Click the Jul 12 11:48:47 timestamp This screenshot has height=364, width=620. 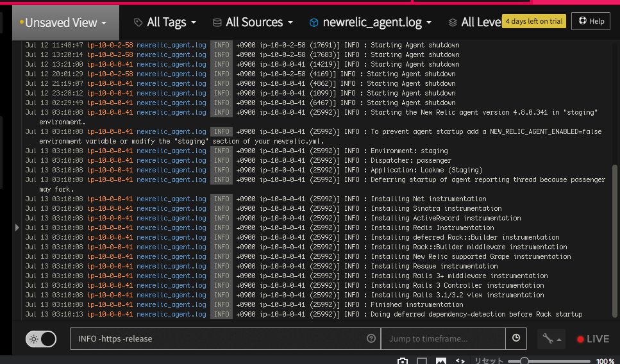click(x=54, y=45)
